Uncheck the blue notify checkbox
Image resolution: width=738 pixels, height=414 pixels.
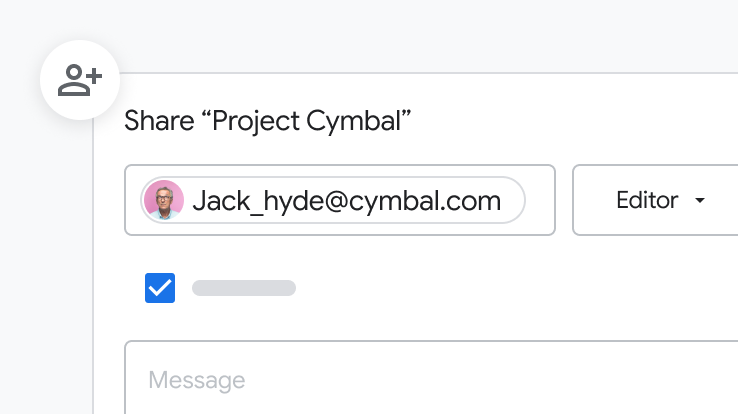pos(160,288)
